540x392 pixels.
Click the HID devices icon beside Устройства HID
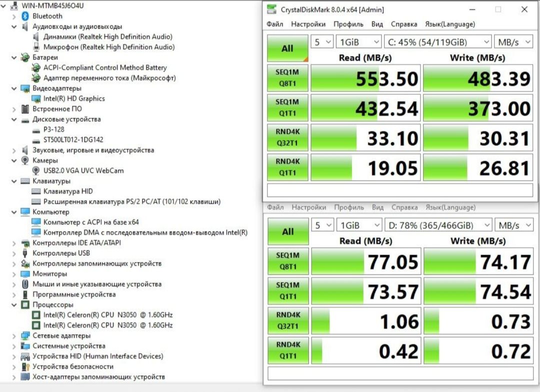click(x=25, y=356)
